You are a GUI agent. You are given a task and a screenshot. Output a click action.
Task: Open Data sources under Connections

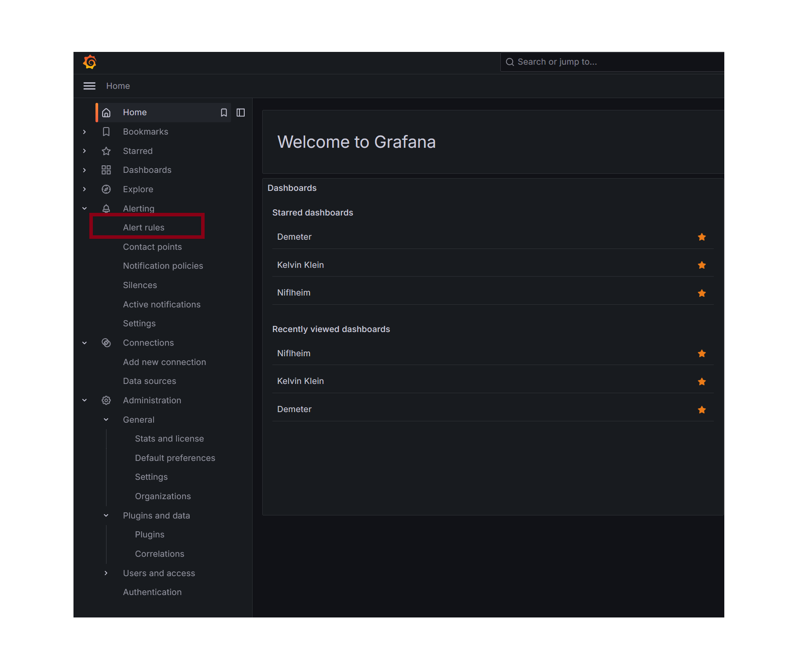coord(149,381)
